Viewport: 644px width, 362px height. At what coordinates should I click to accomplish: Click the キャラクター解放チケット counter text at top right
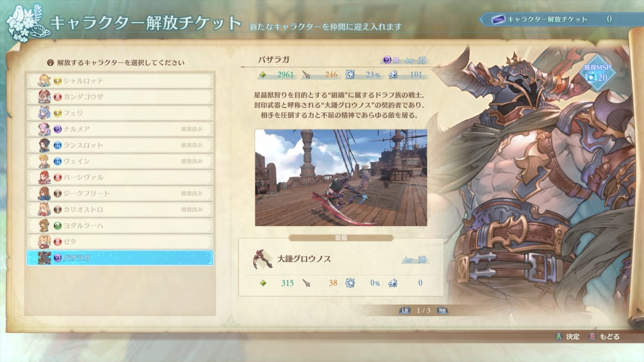click(547, 20)
